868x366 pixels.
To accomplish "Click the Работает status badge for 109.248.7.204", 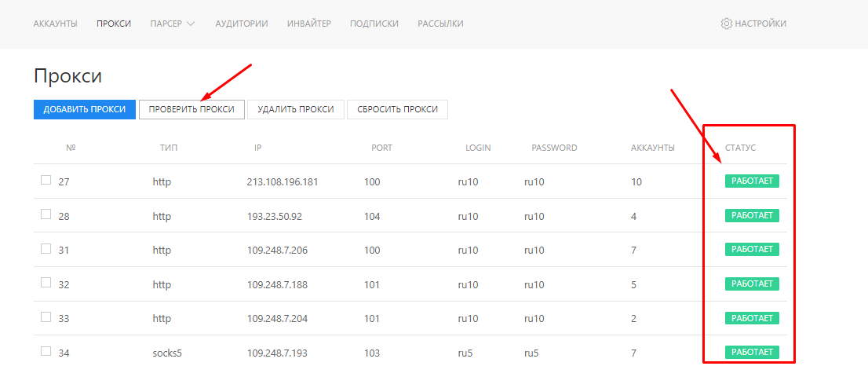I will pyautogui.click(x=752, y=318).
